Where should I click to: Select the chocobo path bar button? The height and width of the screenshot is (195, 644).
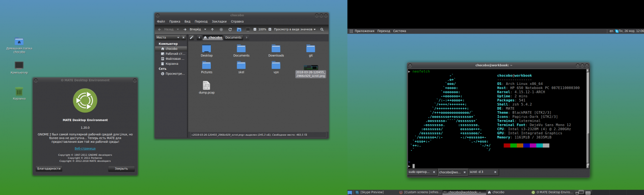pos(213,37)
